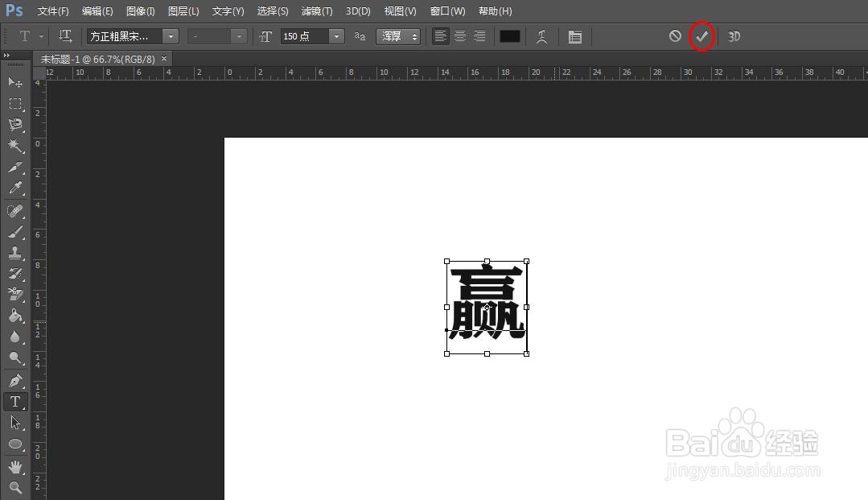Screen dimensions: 868x500
Task: Click the 3D text button
Action: pos(734,36)
